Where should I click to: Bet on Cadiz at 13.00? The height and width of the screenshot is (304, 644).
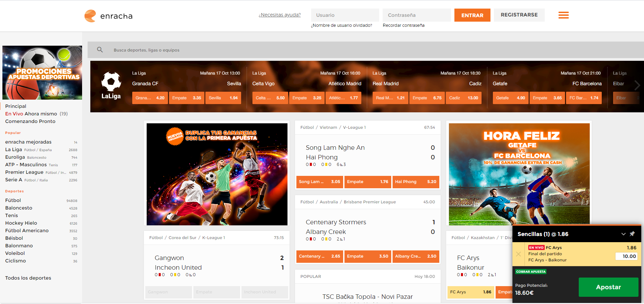coord(464,98)
